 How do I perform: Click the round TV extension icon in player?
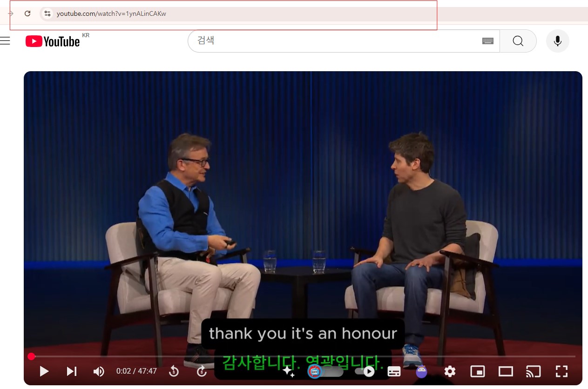pyautogui.click(x=315, y=371)
